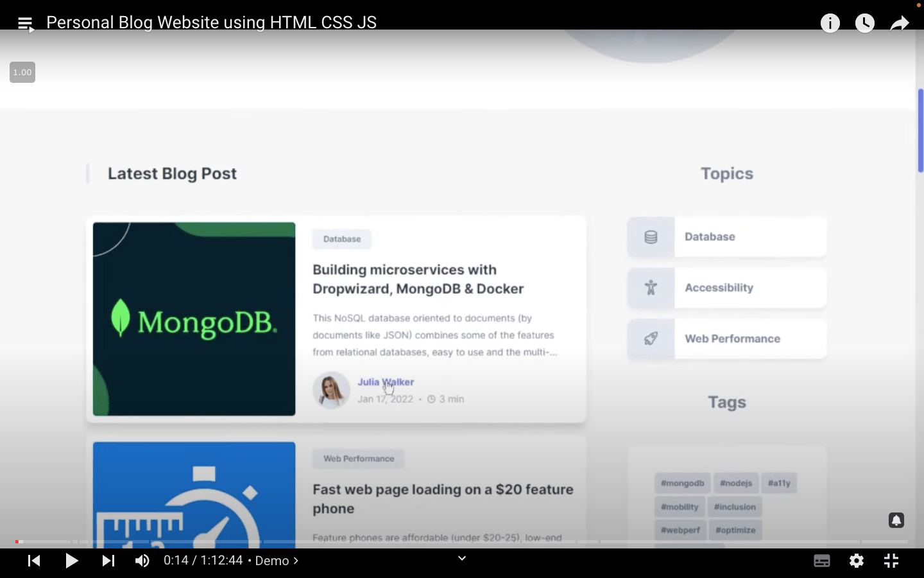Click the Topics heading
Image resolution: width=924 pixels, height=578 pixels.
click(727, 174)
